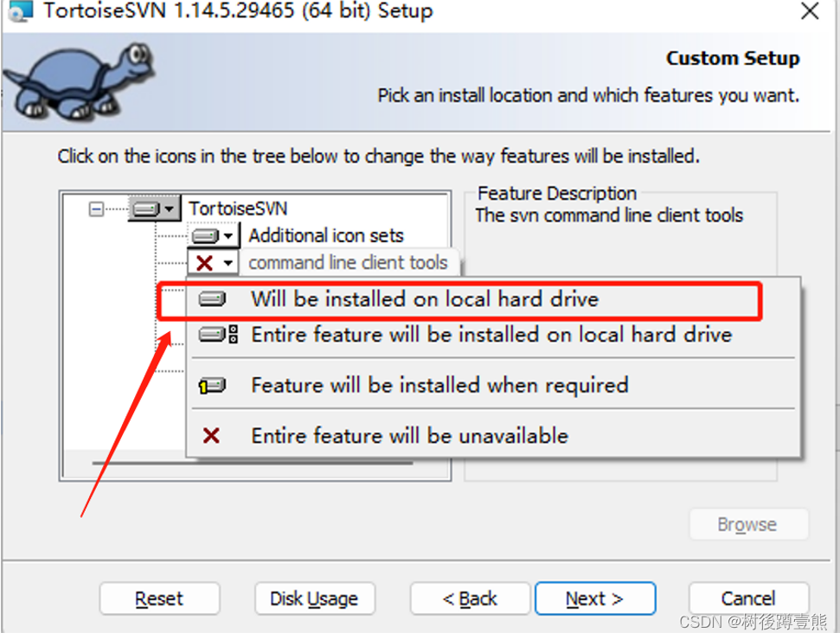Click the horizontal scrollbar of feature tree

[x=252, y=463]
